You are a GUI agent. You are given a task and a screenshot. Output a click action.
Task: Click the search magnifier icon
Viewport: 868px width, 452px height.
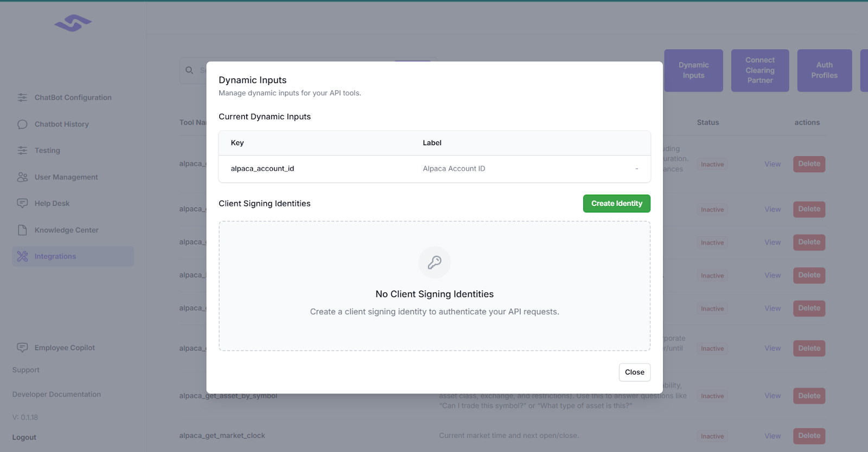(x=189, y=70)
